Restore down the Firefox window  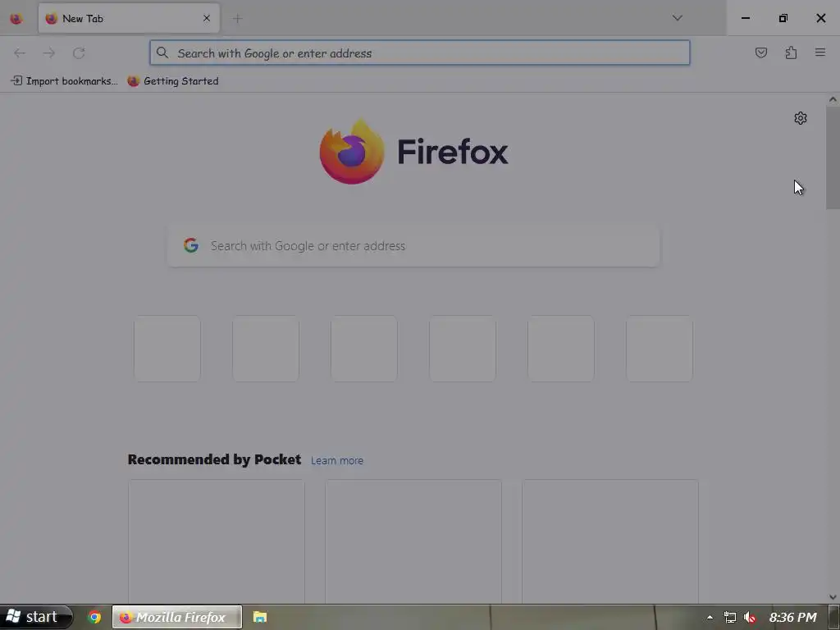point(783,18)
